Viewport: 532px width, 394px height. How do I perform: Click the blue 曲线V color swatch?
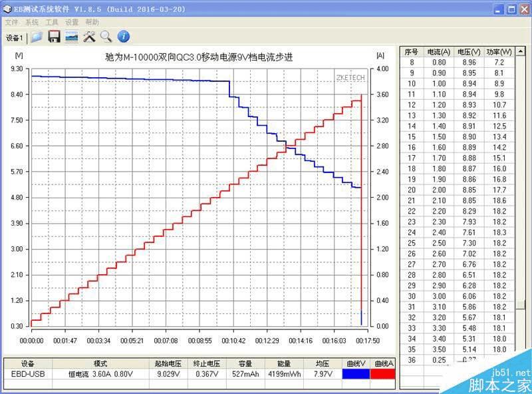click(x=356, y=374)
